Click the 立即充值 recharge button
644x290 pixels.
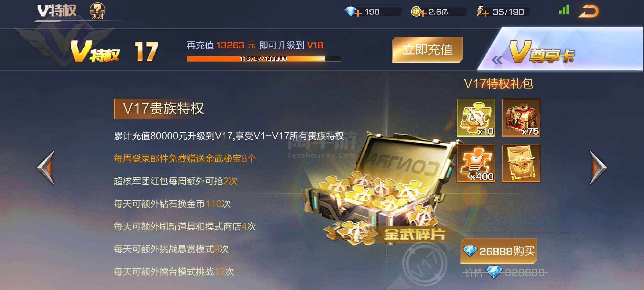coord(427,49)
